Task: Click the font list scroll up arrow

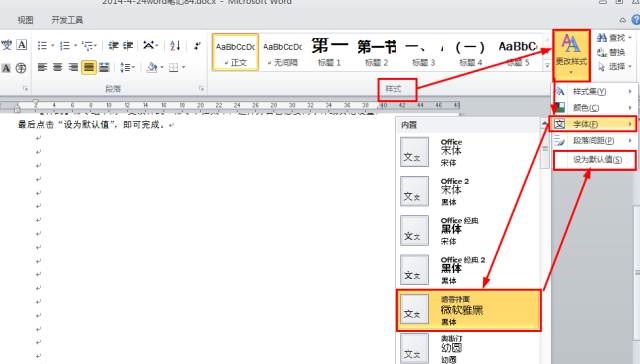Action: (x=544, y=123)
